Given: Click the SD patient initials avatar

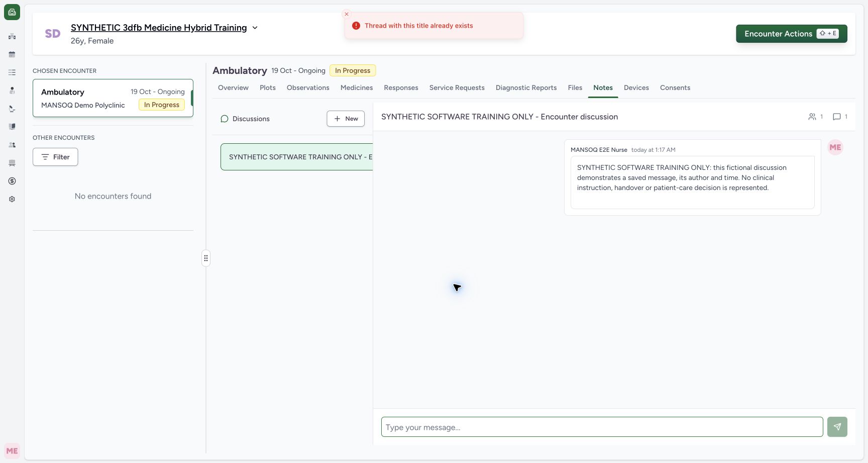Looking at the screenshot, I should (x=53, y=34).
